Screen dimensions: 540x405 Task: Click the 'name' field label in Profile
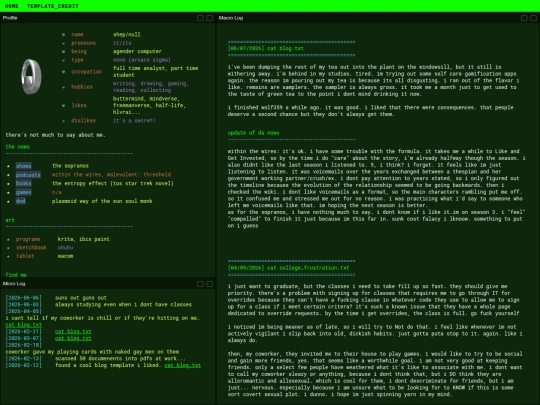(77, 34)
